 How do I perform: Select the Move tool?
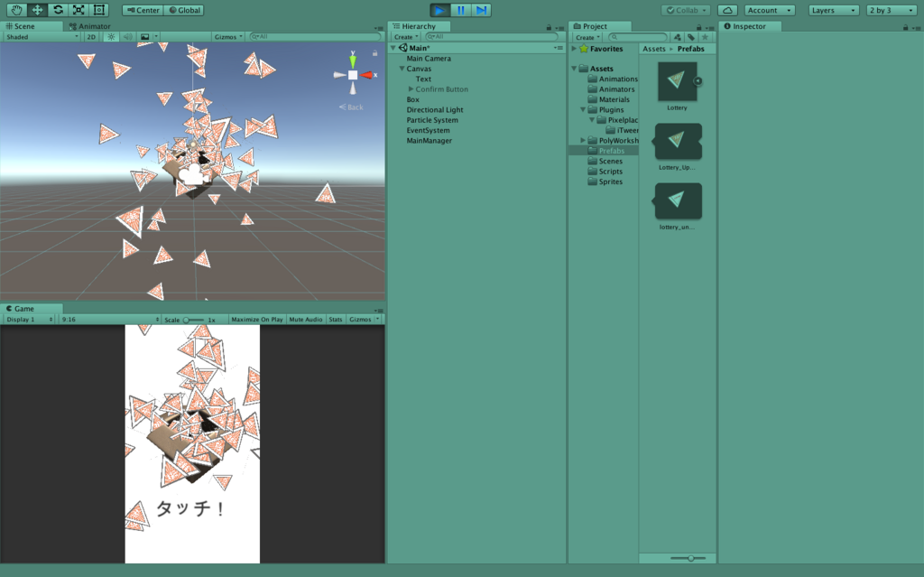pyautogui.click(x=37, y=10)
